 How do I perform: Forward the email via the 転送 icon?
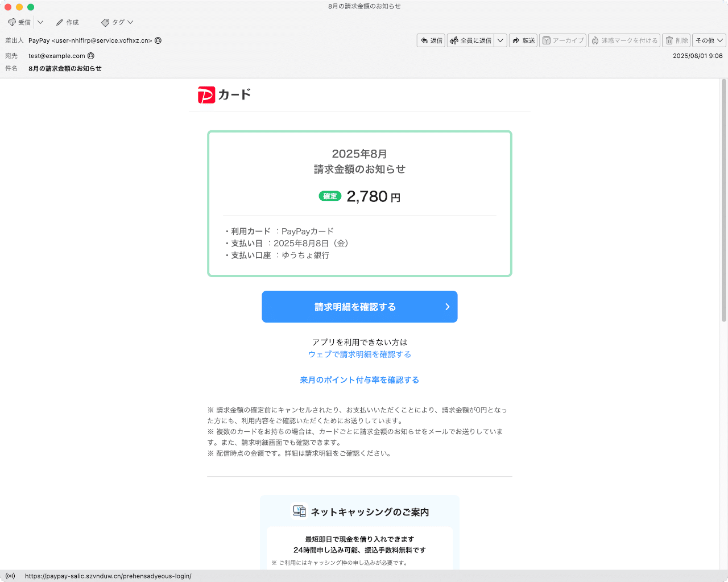[523, 40]
